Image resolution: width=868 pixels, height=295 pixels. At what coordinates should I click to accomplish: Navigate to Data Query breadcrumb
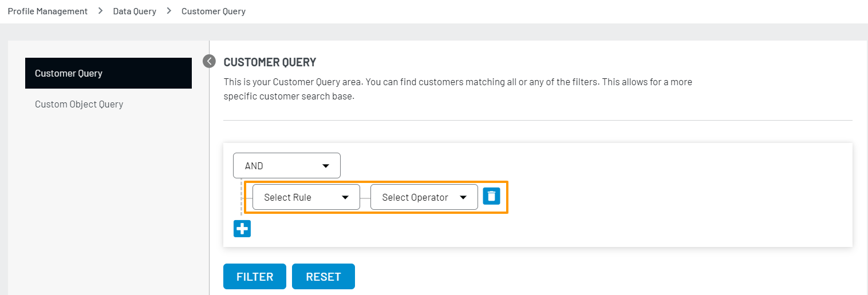click(x=135, y=11)
